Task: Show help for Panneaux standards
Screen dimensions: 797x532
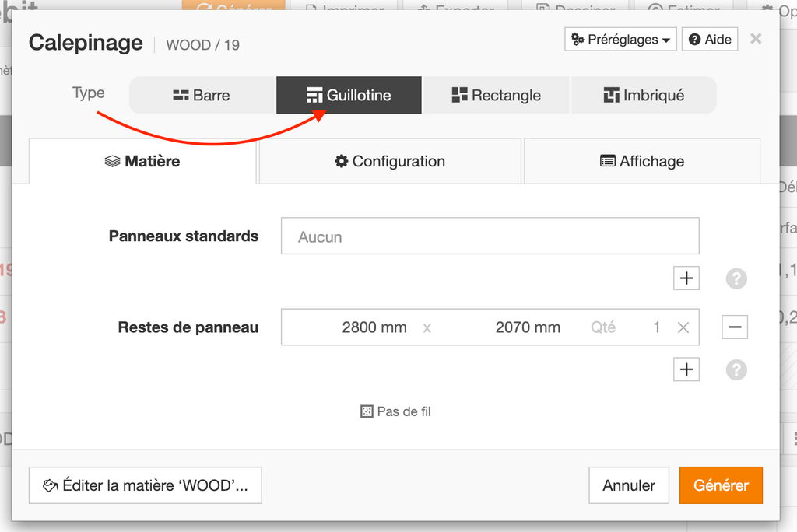Action: (x=736, y=278)
